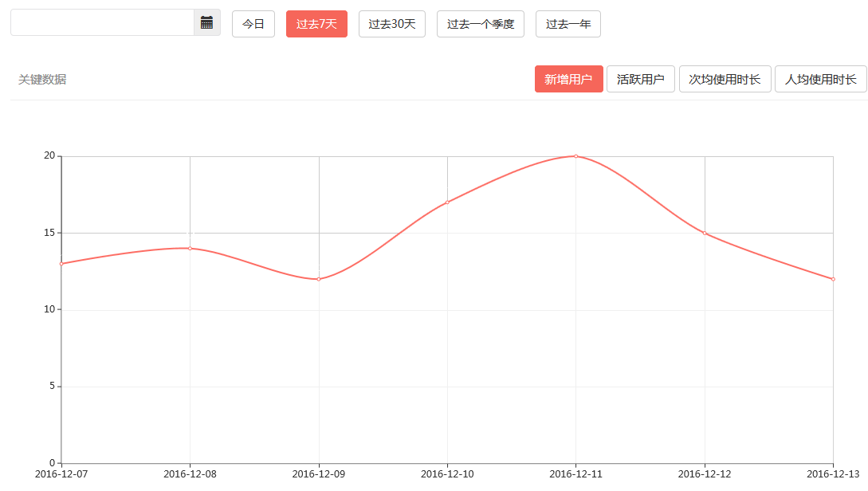Switch to the 活跃用户 tab
The width and height of the screenshot is (868, 491).
(641, 79)
